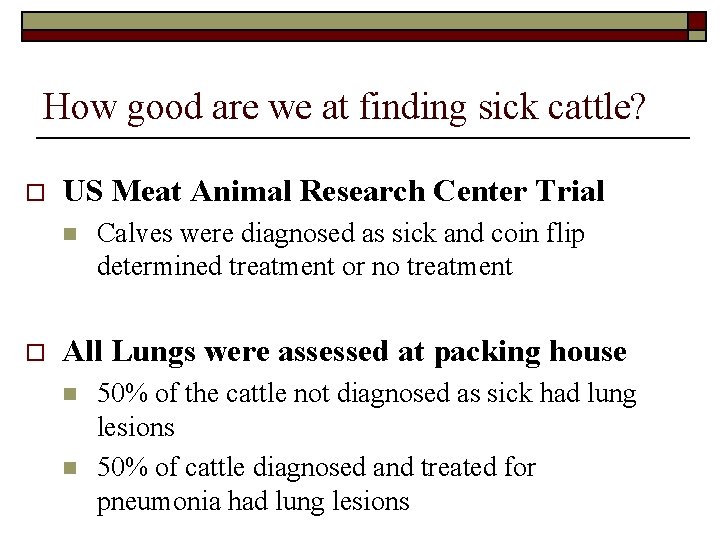Click the line 'Calves were diagnosed as sick and coin flip'
720x540 pixels.
tap(341, 234)
